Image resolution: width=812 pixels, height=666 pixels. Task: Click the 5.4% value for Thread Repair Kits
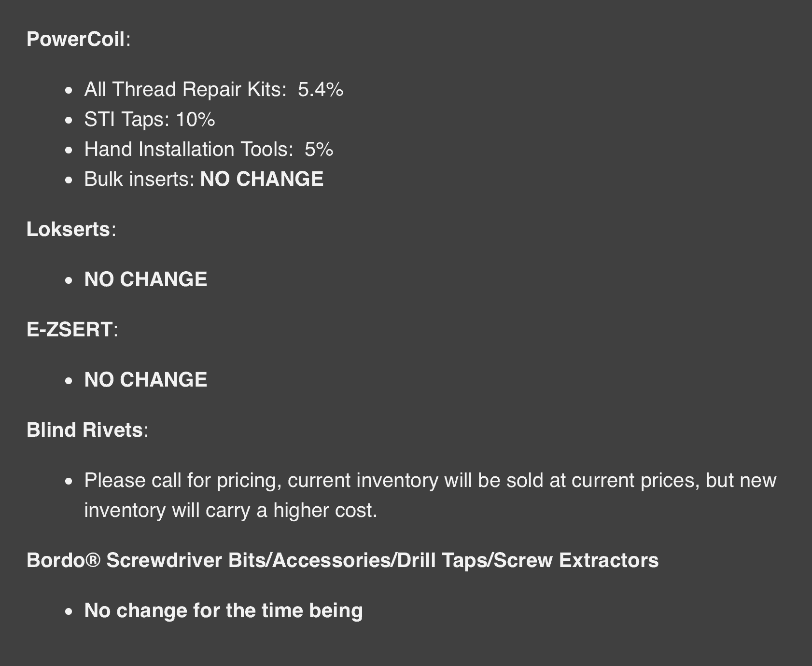coord(321,89)
